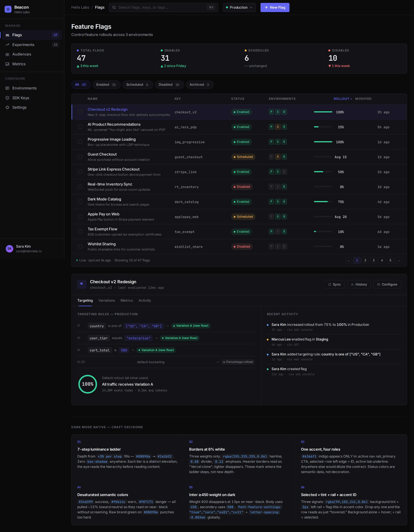
Task: Sort by the ROLLOUT column header
Action: 343,99
